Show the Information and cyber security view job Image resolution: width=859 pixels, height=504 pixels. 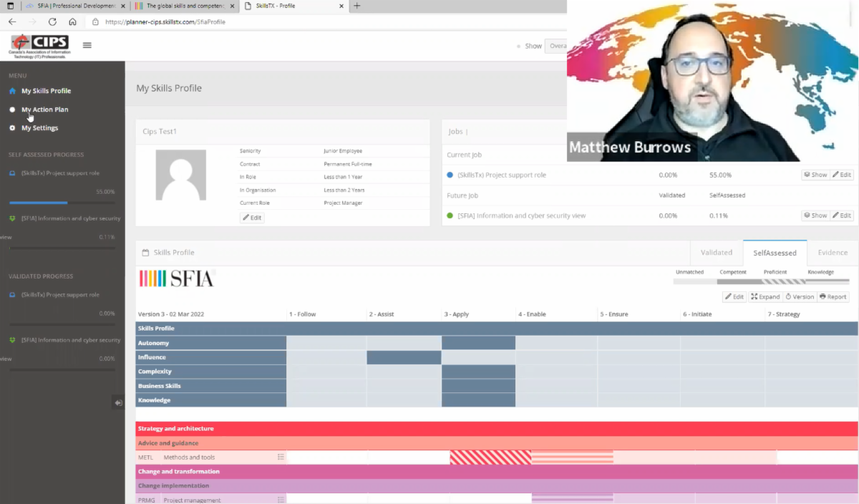coord(815,215)
